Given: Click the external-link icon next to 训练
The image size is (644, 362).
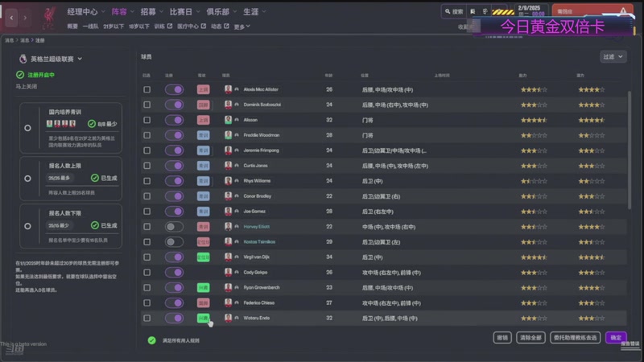Looking at the screenshot, I should pos(170,26).
